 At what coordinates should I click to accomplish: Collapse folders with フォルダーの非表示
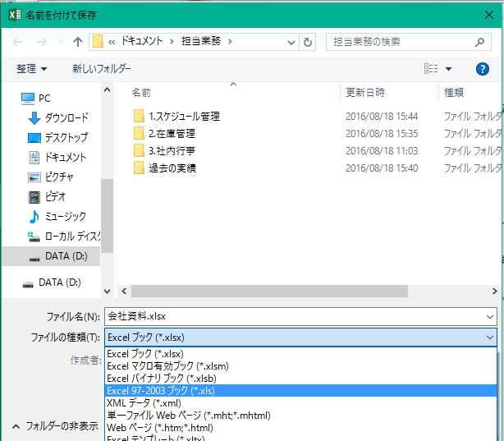coord(55,426)
